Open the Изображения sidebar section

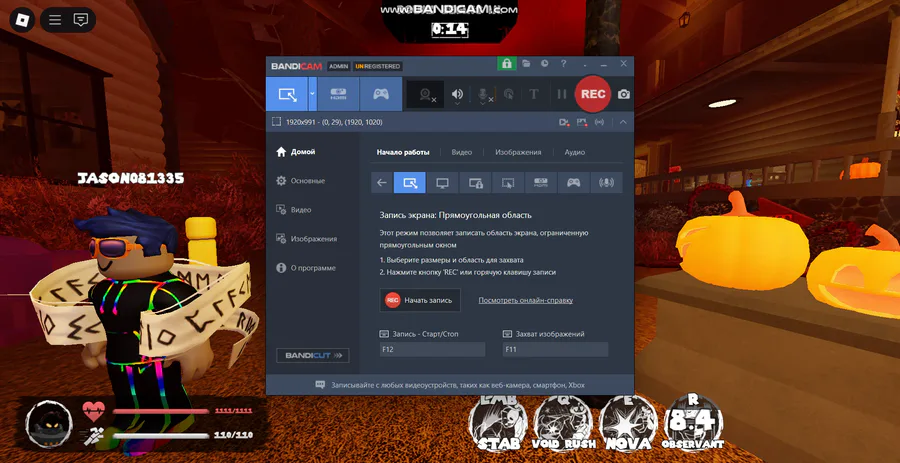coord(306,239)
